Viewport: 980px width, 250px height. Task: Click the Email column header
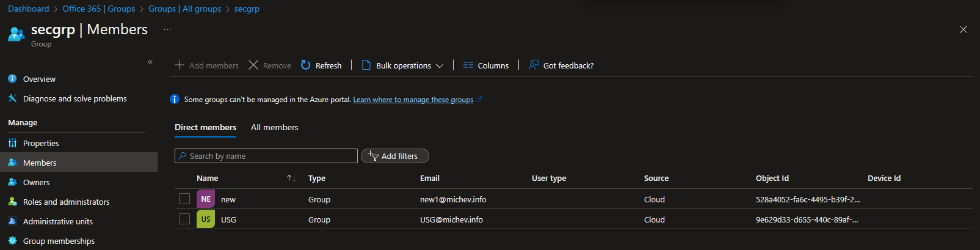click(430, 178)
